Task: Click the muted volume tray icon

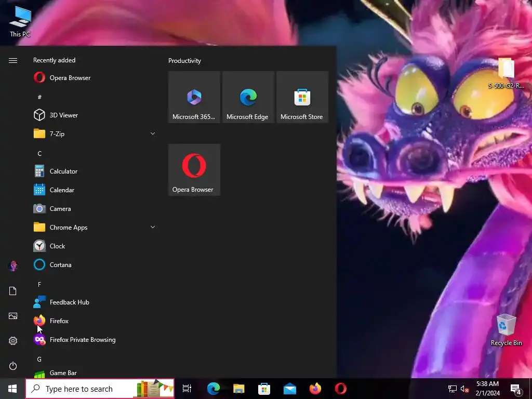Action: click(x=464, y=389)
